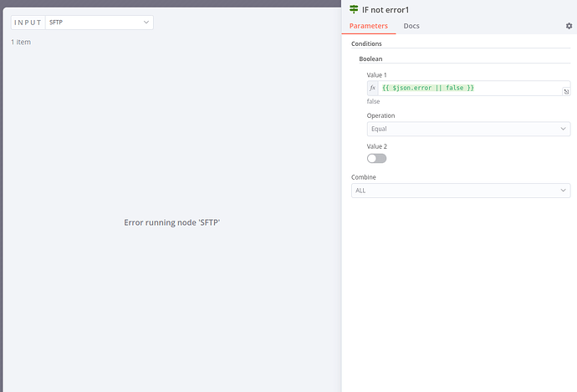Click the node title 'IF not error1'
Screen dimensions: 577x392
coord(386,10)
